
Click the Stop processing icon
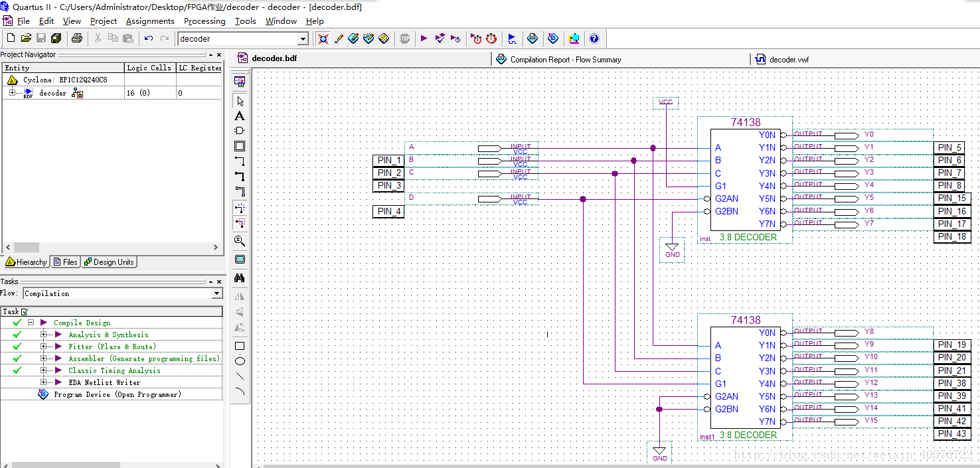[405, 39]
